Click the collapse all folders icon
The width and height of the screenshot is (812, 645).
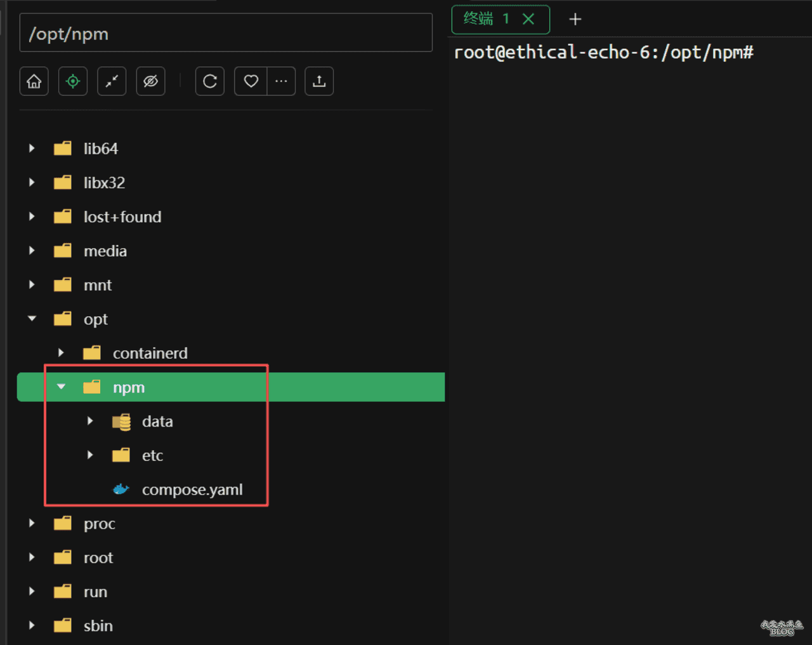tap(112, 81)
